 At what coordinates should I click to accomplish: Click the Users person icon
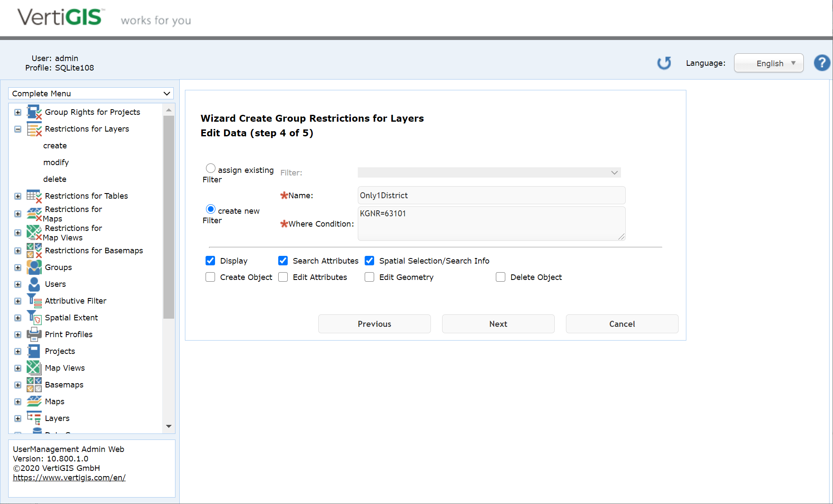(34, 284)
